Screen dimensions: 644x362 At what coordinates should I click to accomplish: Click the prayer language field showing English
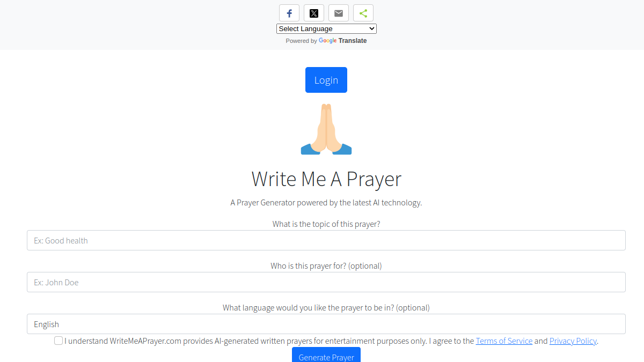click(x=326, y=324)
